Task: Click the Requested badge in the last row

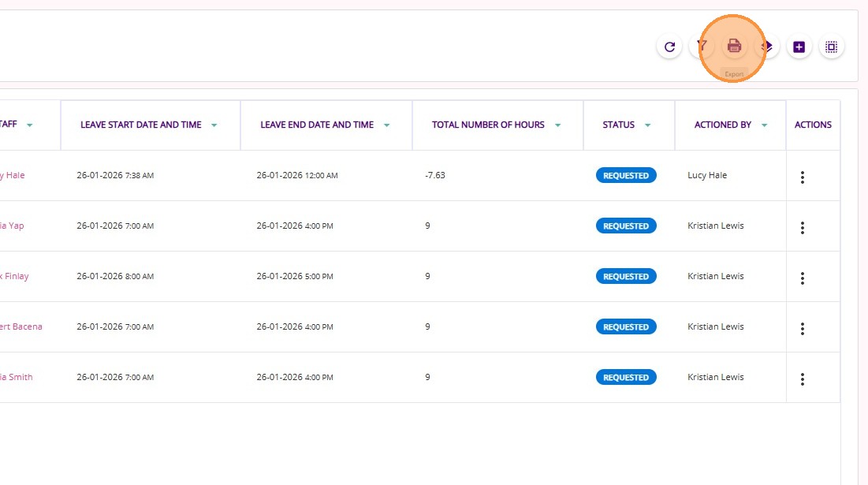Action: (626, 378)
